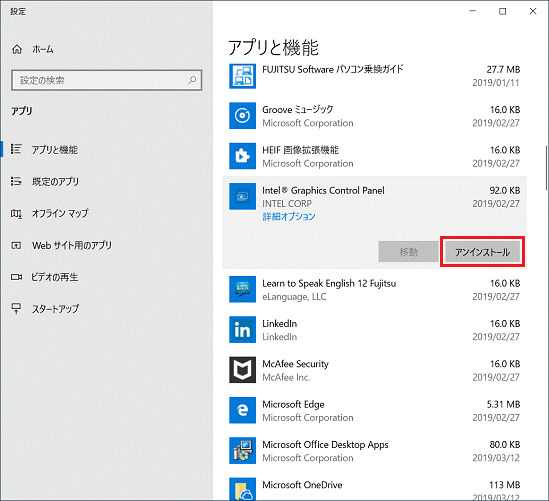Focus the 設定の検索 search field
The height and width of the screenshot is (501, 549).
(106, 80)
